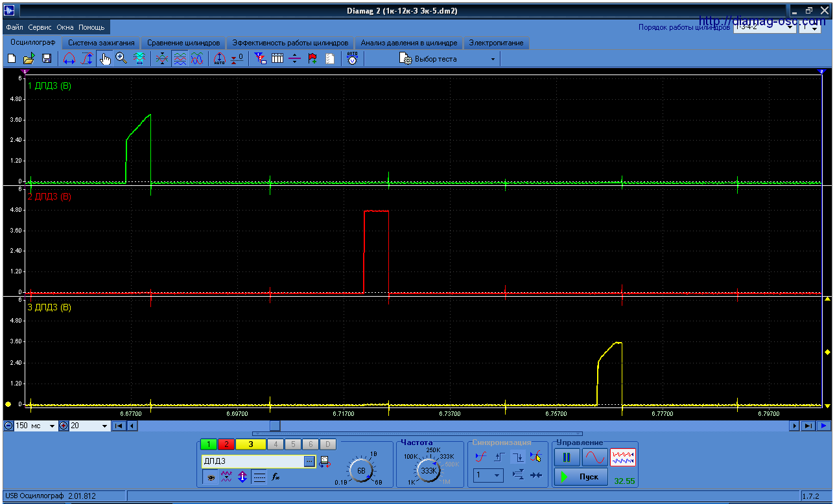Viewport: 835px width, 504px height.
Task: Click the Пуск start button
Action: [580, 477]
